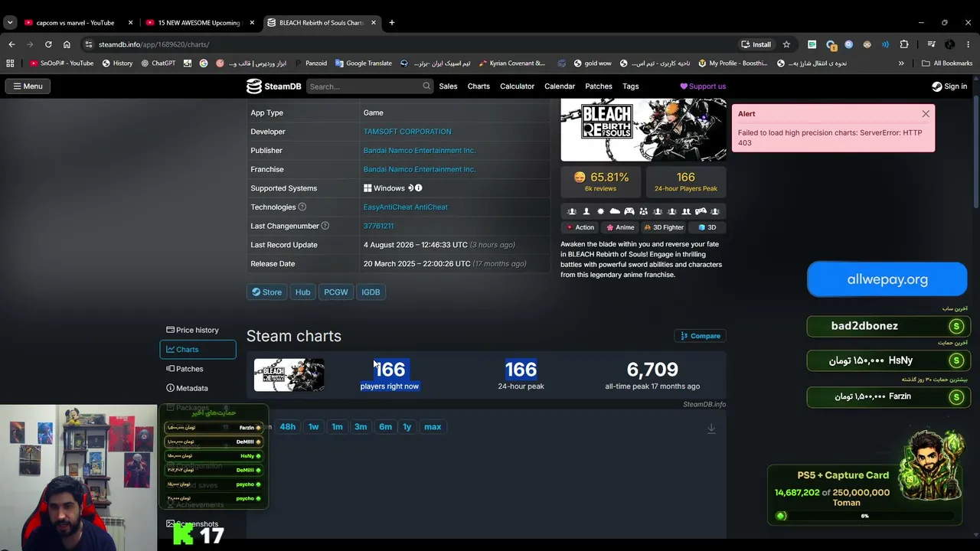Close the BLEACH Rebirth of Souls tab
The image size is (980, 551).
pyautogui.click(x=374, y=23)
